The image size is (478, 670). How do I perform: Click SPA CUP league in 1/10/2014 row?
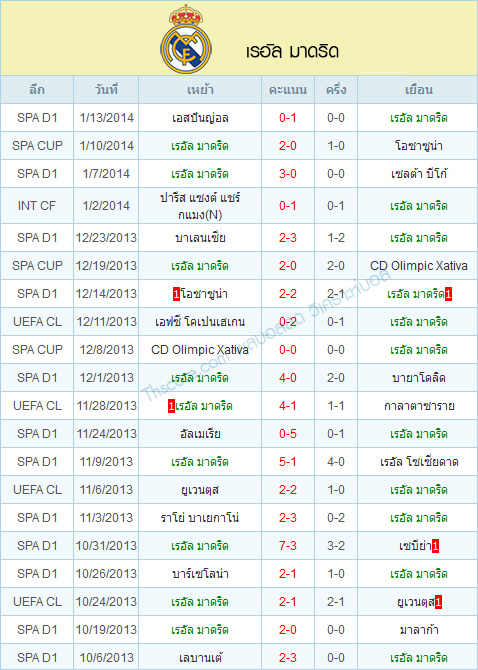coord(37,146)
